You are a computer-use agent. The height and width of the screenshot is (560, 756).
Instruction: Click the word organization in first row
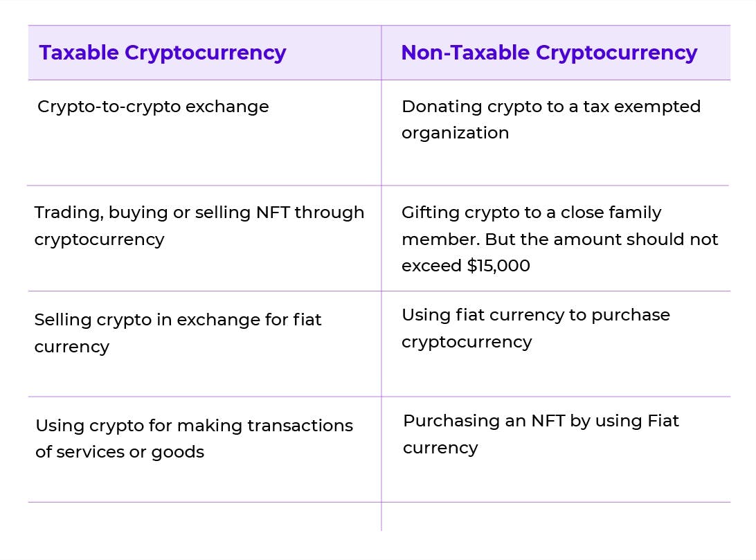point(455,134)
